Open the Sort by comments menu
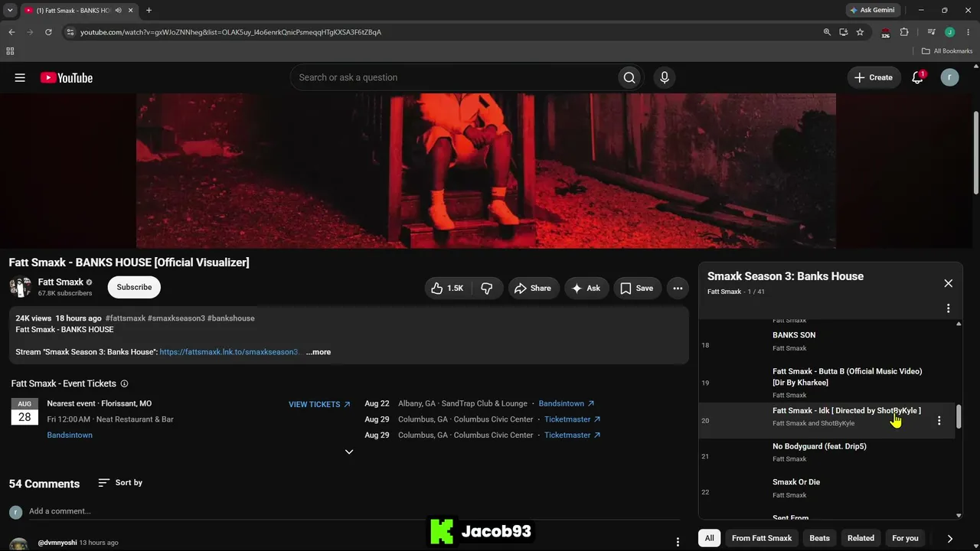Screen dimensions: 980x551 coord(120,483)
